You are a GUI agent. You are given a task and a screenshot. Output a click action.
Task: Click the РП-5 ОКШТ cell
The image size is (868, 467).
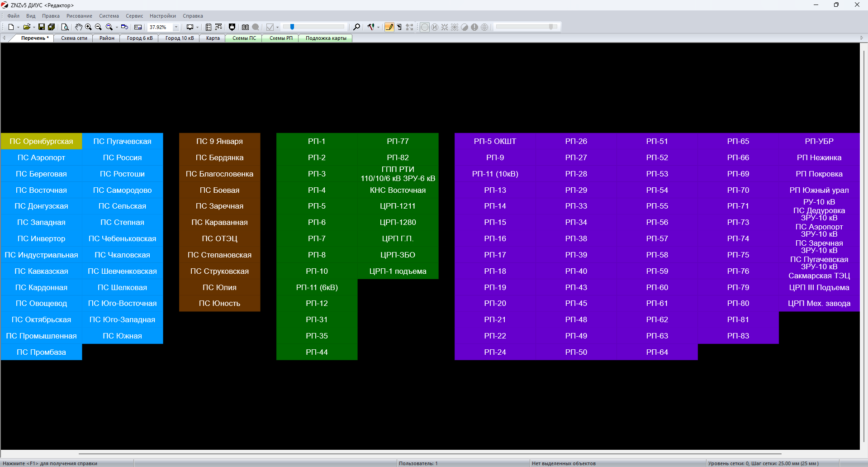click(495, 141)
